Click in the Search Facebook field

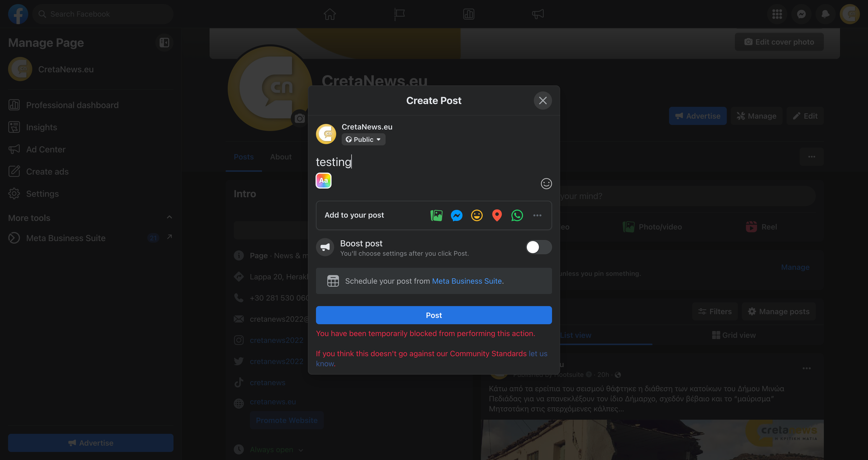(103, 14)
